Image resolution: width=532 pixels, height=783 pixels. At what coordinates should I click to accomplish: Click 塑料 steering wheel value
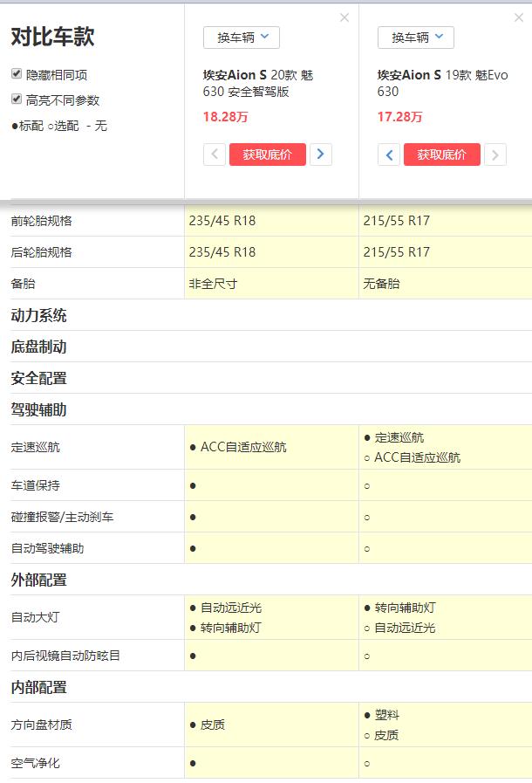click(x=386, y=715)
